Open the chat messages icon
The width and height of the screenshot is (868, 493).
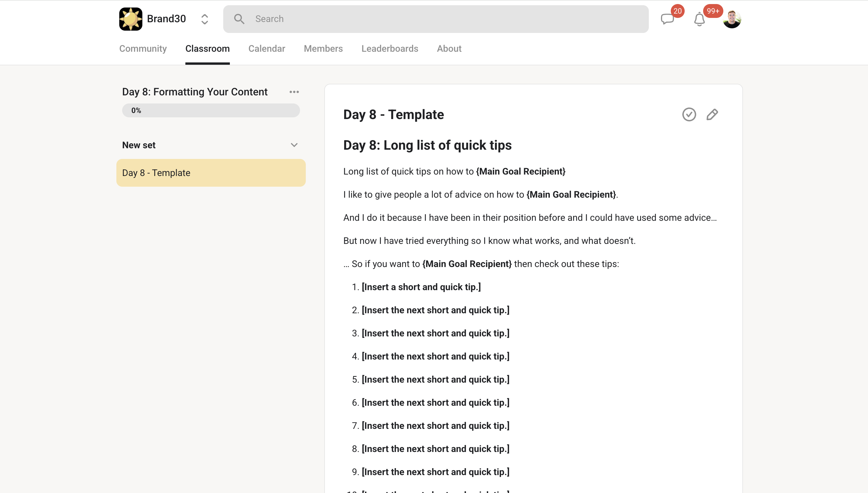point(667,19)
